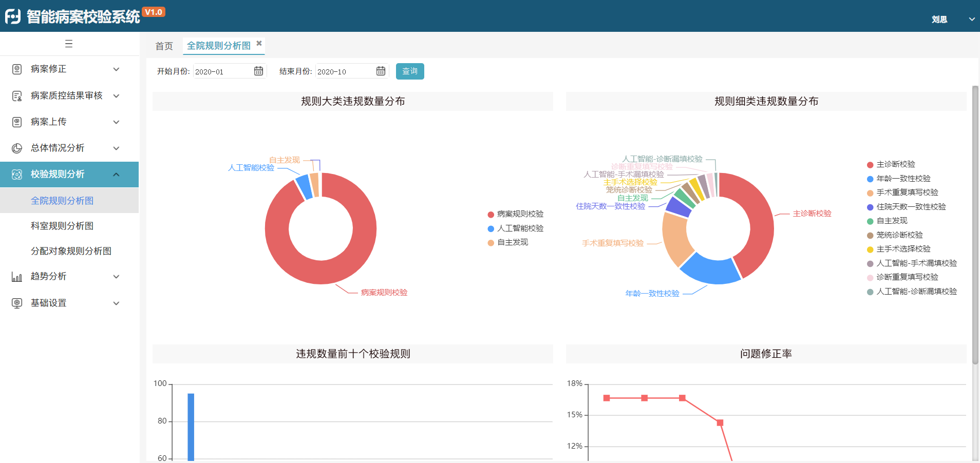Click the 刘思 username
The height and width of the screenshot is (463, 980).
(x=939, y=20)
